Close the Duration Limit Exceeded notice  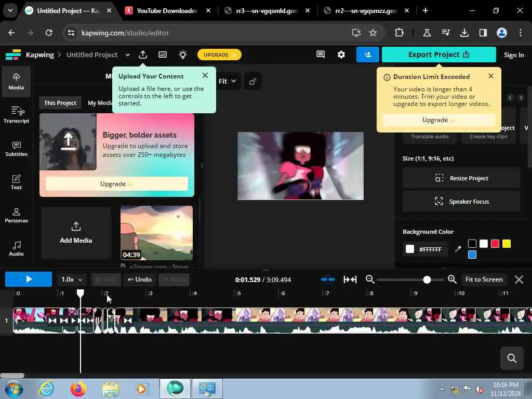click(x=490, y=76)
